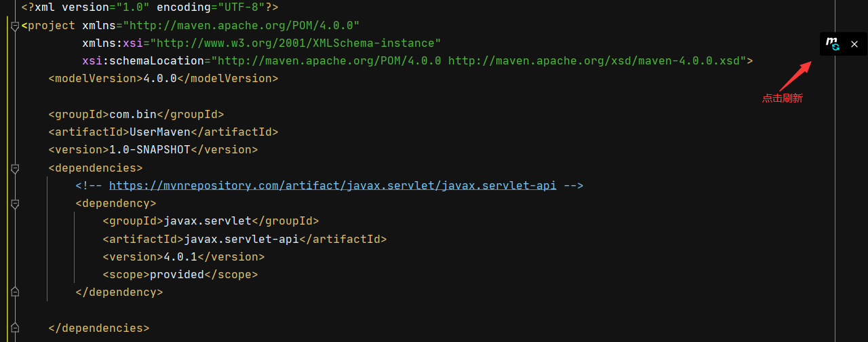The image size is (868, 342).
Task: Dismiss the floating Maven reload popup
Action: 854,44
